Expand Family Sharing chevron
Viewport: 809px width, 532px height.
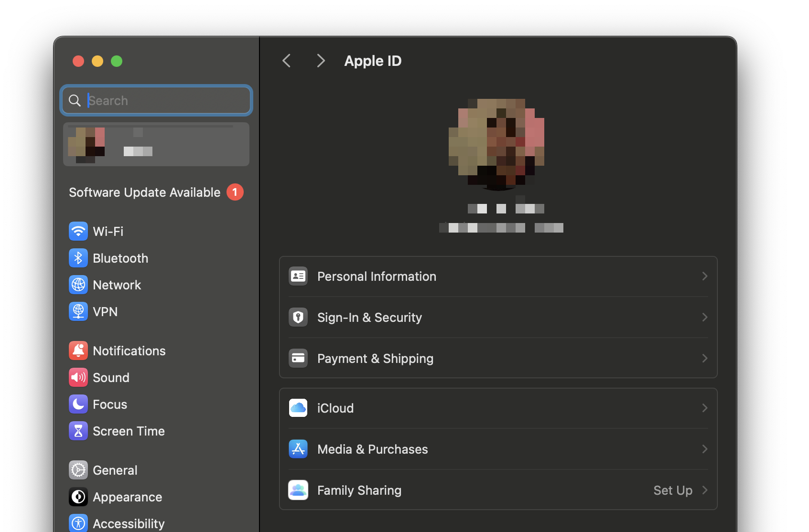click(705, 490)
